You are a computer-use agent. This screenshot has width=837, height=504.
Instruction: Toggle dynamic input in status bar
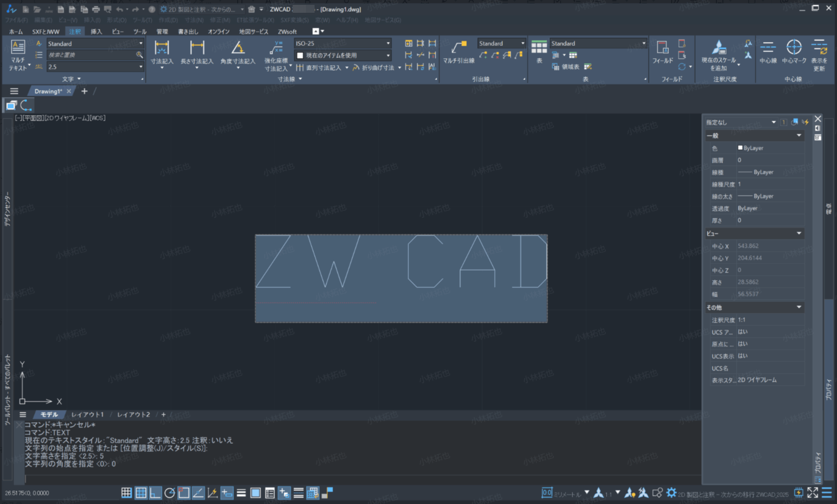click(x=227, y=492)
